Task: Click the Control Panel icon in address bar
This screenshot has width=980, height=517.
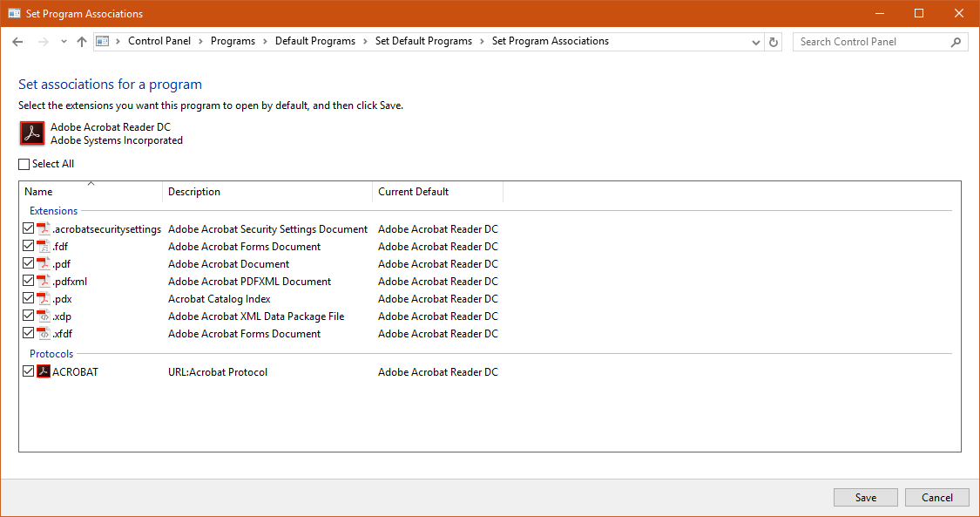Action: click(x=103, y=41)
